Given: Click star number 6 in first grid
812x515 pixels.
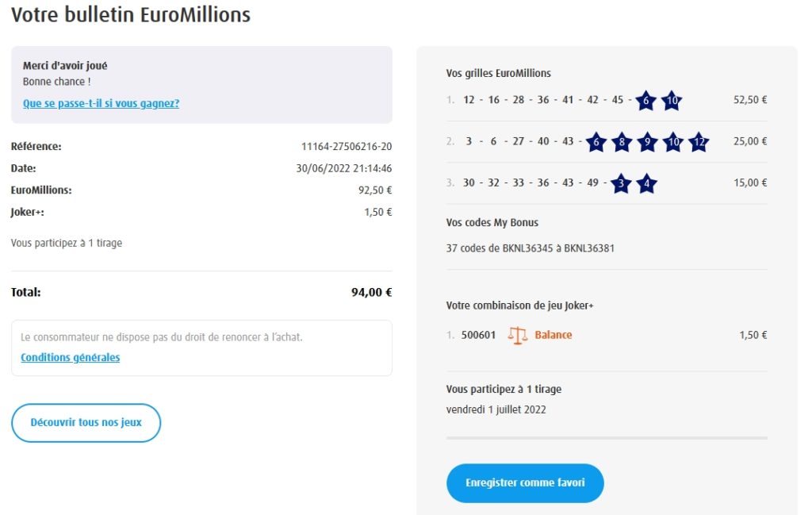Looking at the screenshot, I should (x=645, y=101).
